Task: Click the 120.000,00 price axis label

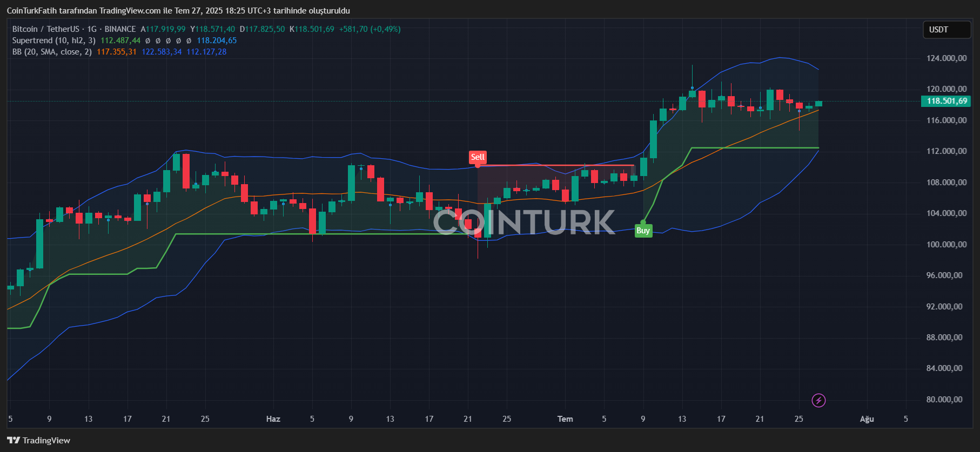Action: [x=947, y=89]
